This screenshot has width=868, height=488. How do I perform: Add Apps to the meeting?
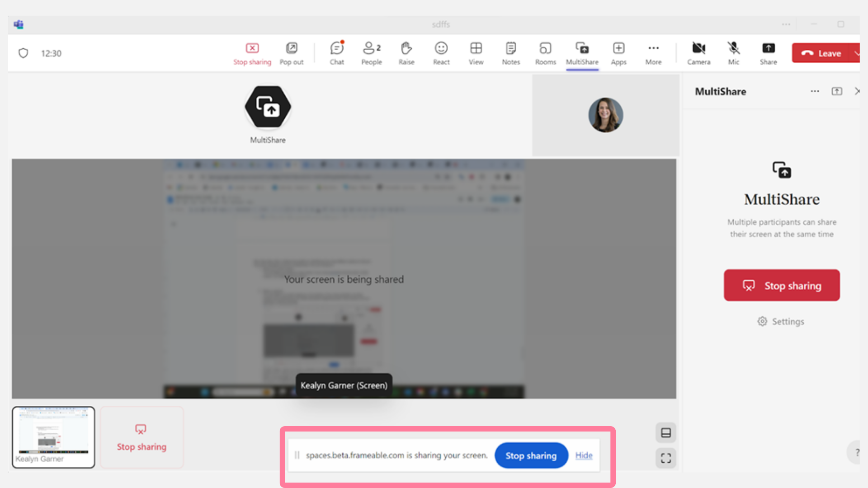tap(618, 53)
